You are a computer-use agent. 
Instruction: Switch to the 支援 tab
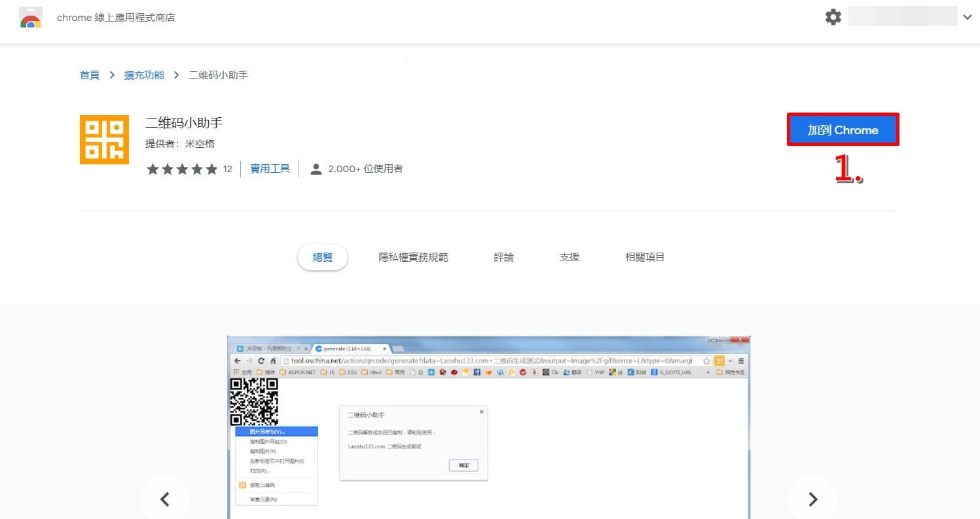(x=570, y=257)
